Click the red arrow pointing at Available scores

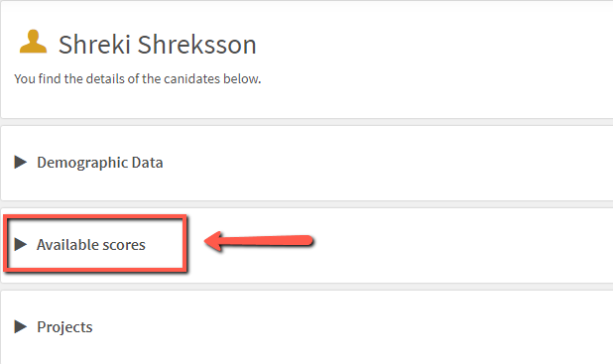pyautogui.click(x=259, y=241)
